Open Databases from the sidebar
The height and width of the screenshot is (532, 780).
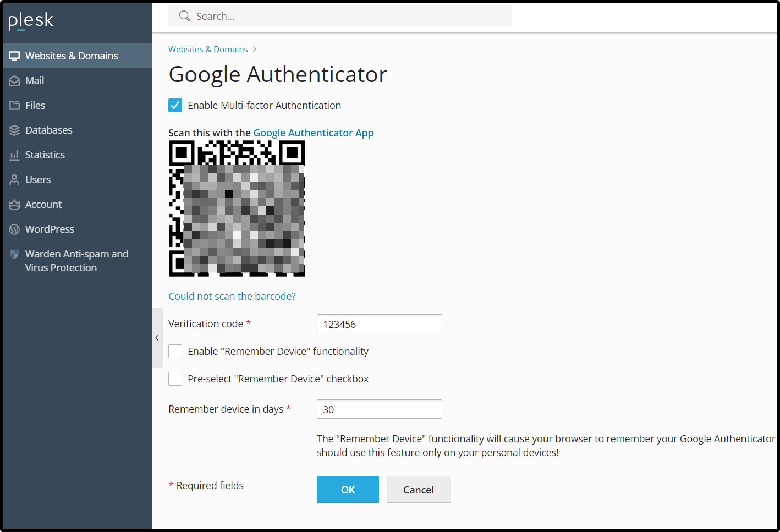coord(77,130)
